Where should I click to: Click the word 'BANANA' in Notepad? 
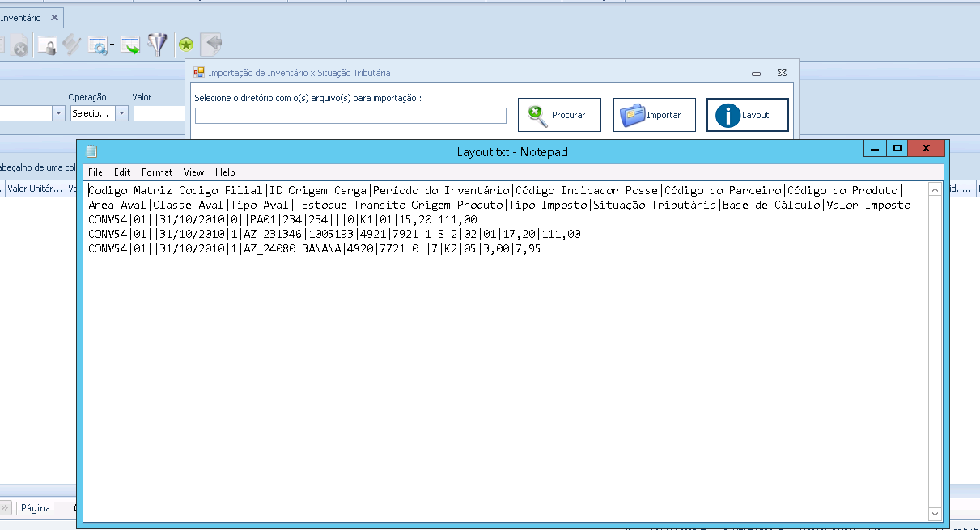click(x=321, y=248)
